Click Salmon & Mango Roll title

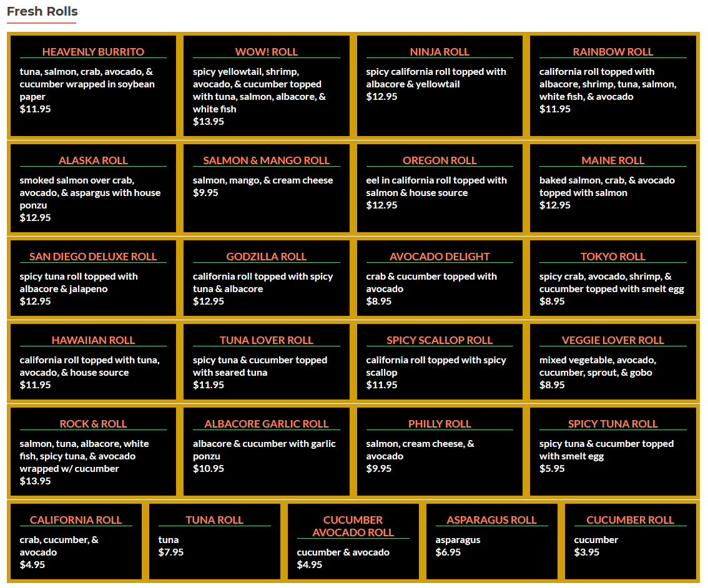coord(266,160)
